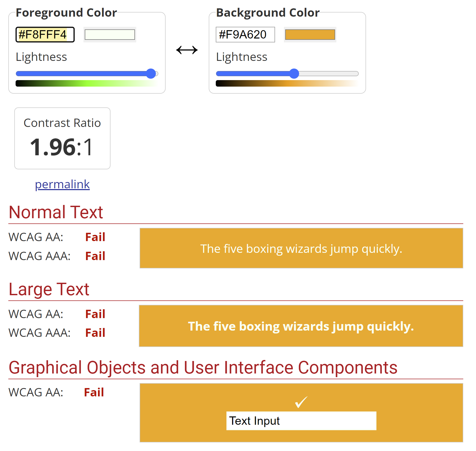476x451 pixels.
Task: Click the Normal Text heading
Action: point(56,212)
